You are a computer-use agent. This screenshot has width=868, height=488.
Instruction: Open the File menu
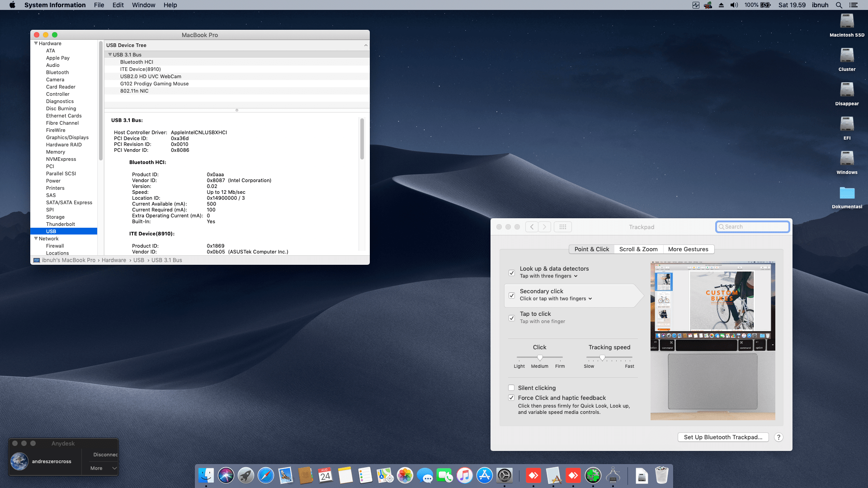[x=99, y=5]
